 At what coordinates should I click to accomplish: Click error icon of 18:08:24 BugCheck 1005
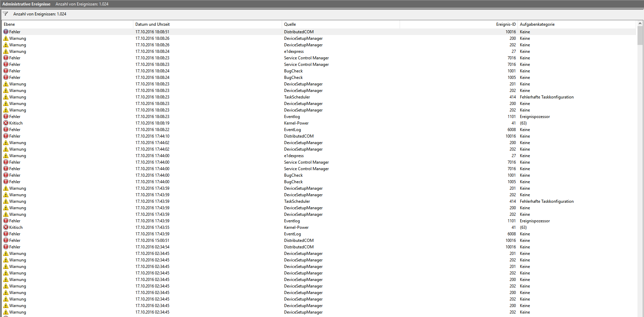[6, 77]
